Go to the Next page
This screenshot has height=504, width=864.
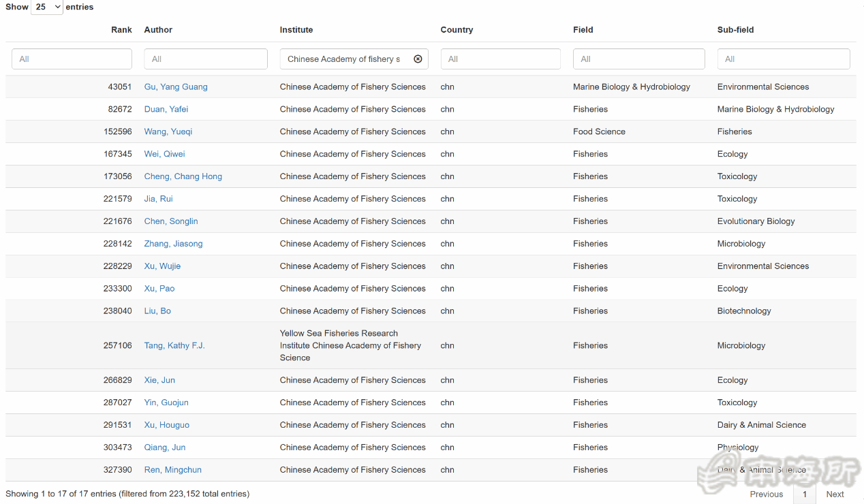coord(835,494)
